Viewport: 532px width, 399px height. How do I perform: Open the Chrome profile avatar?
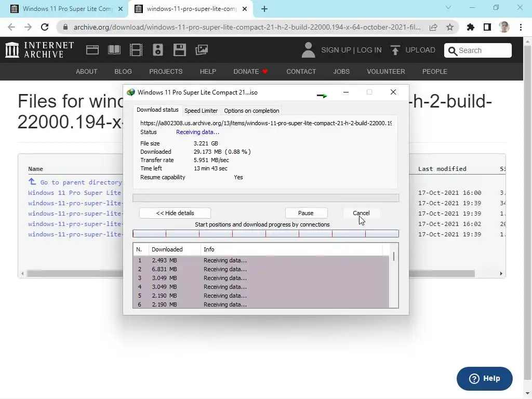click(504, 27)
